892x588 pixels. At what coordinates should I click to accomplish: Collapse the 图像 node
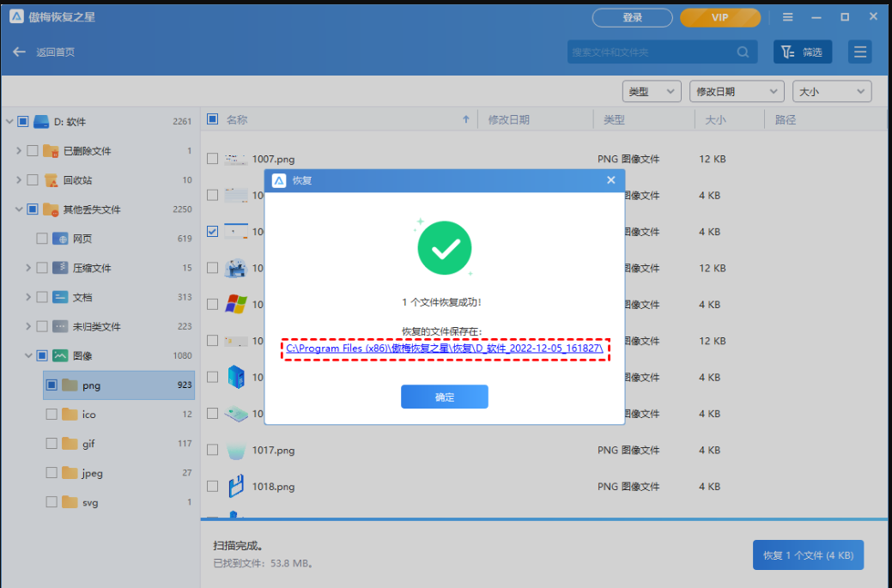click(27, 355)
